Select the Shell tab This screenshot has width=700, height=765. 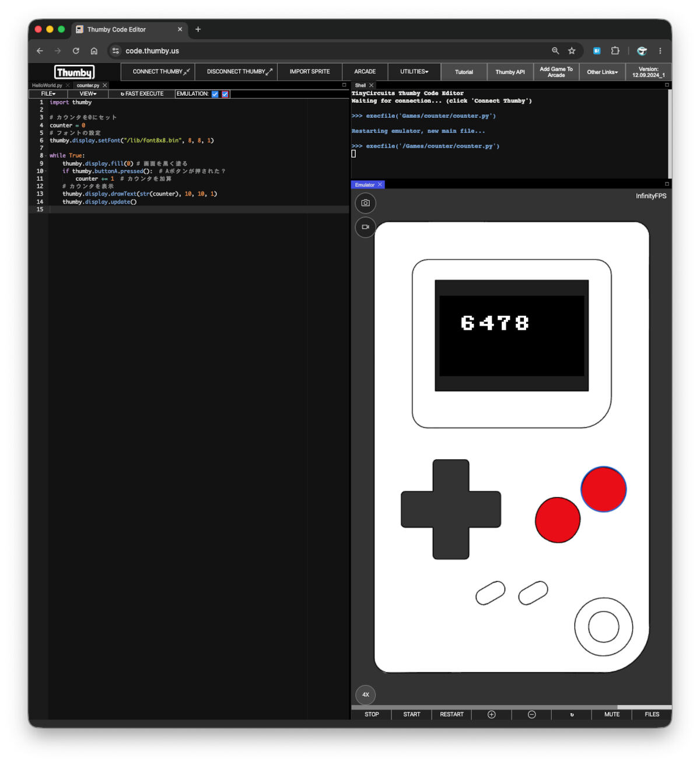[x=360, y=85]
